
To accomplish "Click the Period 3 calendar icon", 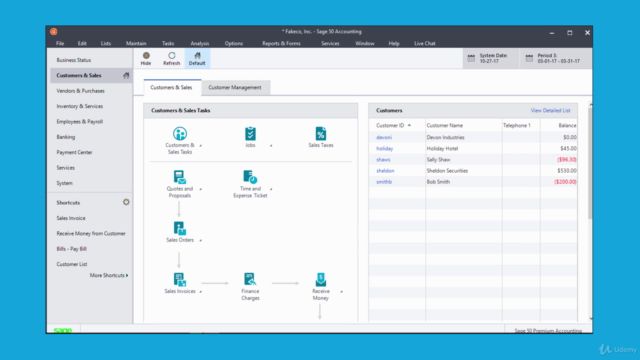I will tap(529, 58).
